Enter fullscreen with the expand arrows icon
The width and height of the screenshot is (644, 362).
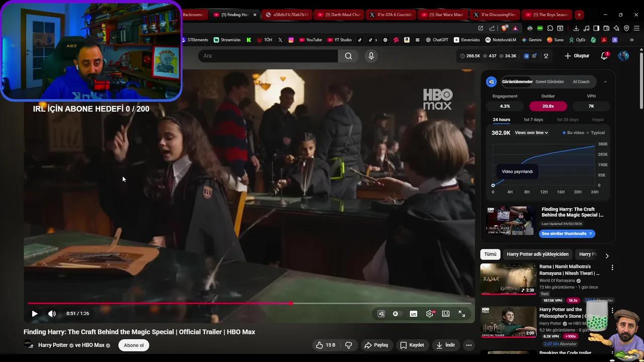click(x=462, y=313)
